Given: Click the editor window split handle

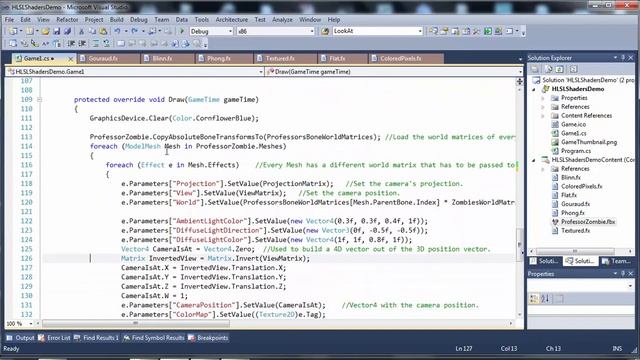Looking at the screenshot, I should (520, 81).
